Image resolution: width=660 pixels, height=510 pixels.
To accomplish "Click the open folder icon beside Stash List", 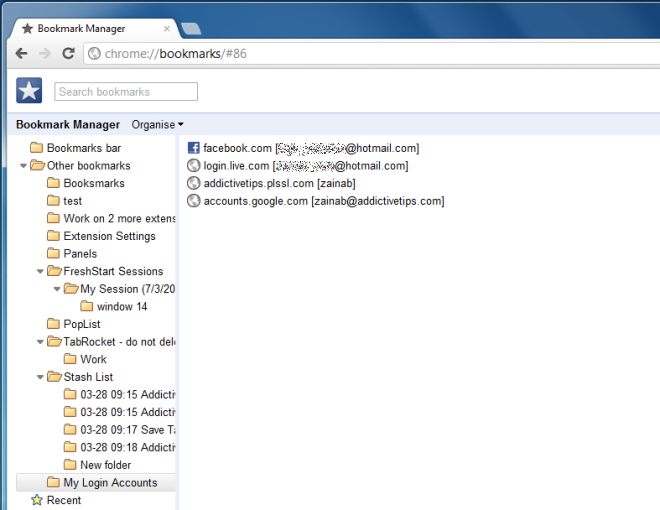I will coord(54,376).
